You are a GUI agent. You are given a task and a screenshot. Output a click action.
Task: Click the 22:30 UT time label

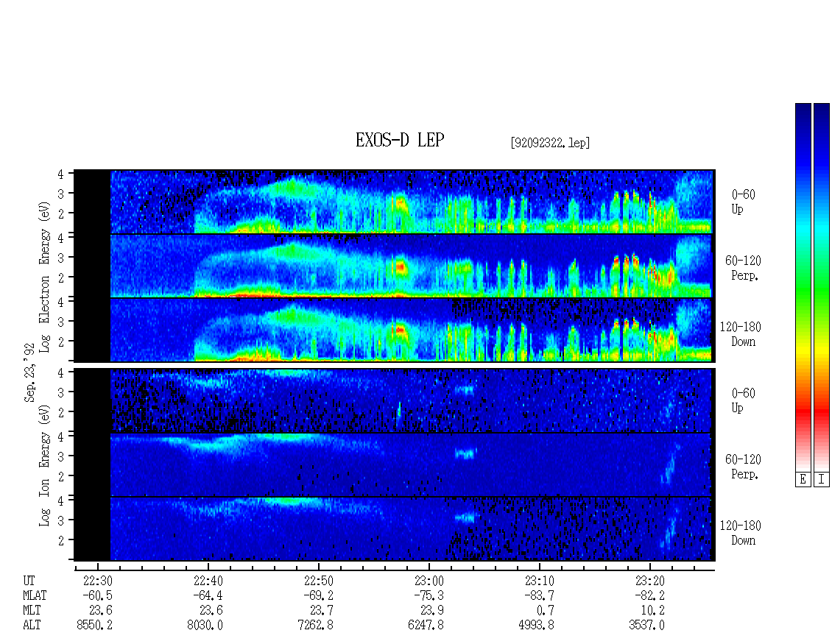click(x=98, y=581)
